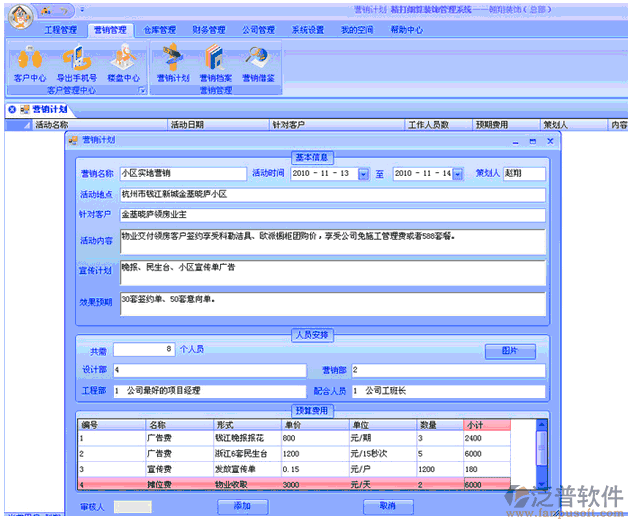634x529 pixels.
Task: Select the highlighted 摊位费 table row
Action: point(300,484)
